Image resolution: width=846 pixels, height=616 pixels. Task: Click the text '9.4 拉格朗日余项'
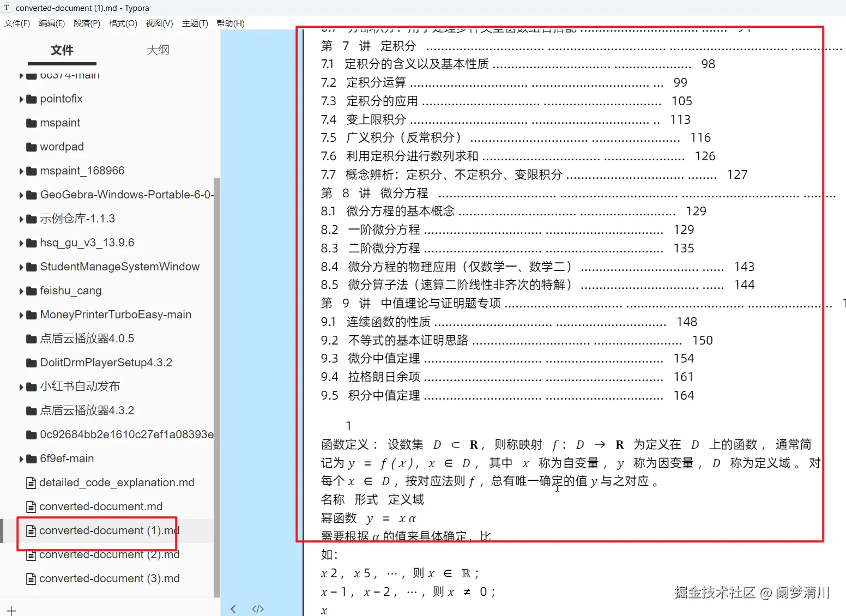(371, 377)
